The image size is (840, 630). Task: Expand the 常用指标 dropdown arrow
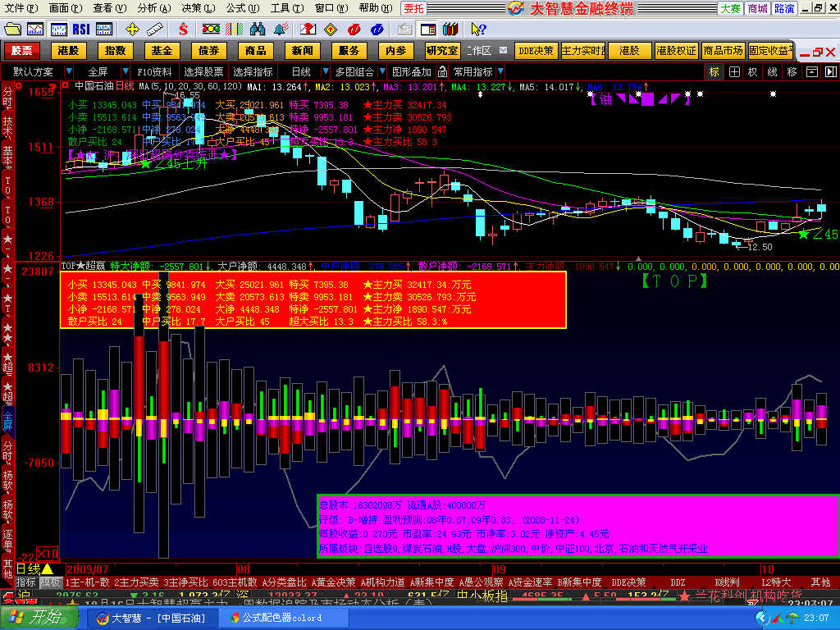pos(500,71)
